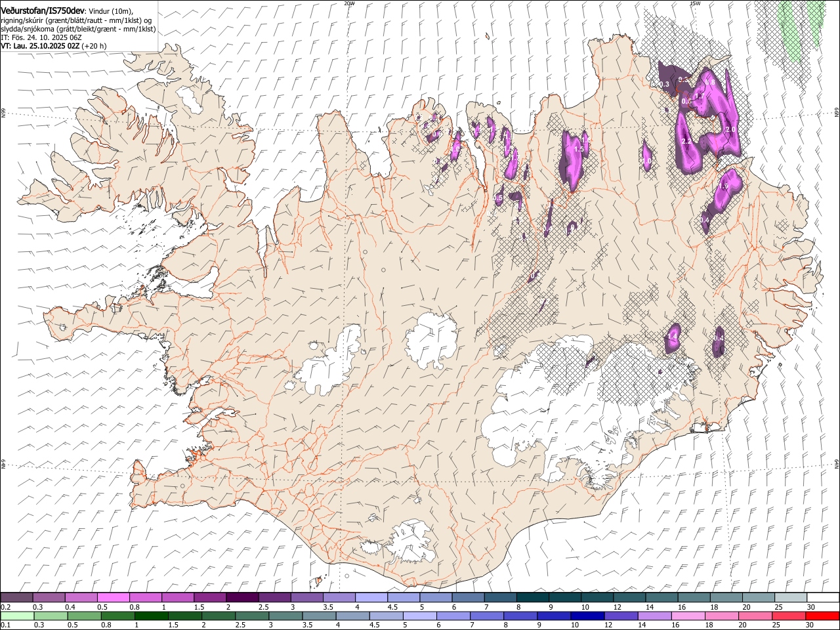Choose the 12 mm violet rain row swatch
The width and height of the screenshot is (840, 630).
tap(621, 616)
